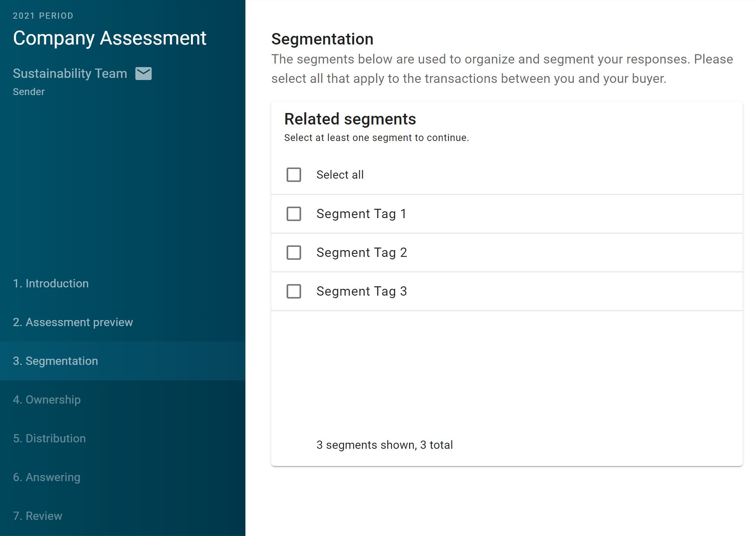756x536 pixels.
Task: Click the Segment Tag 2 label
Action: click(x=362, y=253)
